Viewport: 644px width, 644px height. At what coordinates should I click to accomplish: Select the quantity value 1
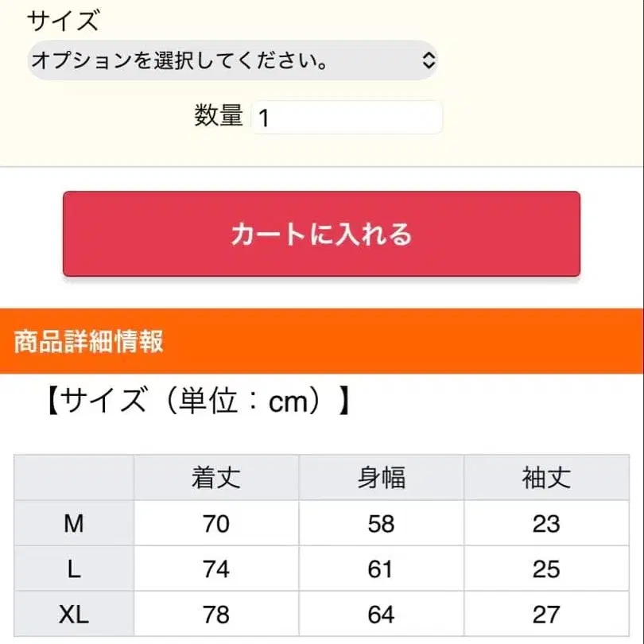point(262,117)
